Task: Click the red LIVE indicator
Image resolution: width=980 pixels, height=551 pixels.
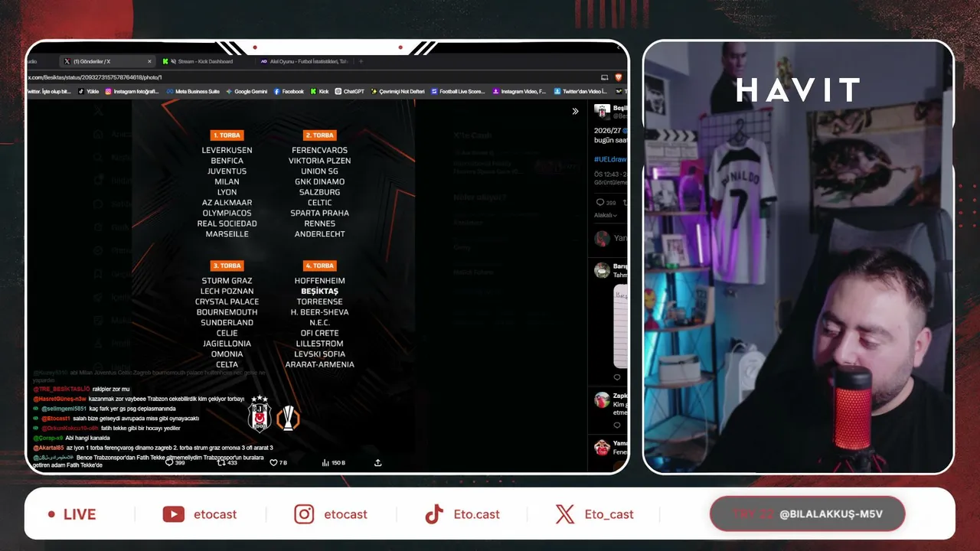Action: [x=72, y=514]
